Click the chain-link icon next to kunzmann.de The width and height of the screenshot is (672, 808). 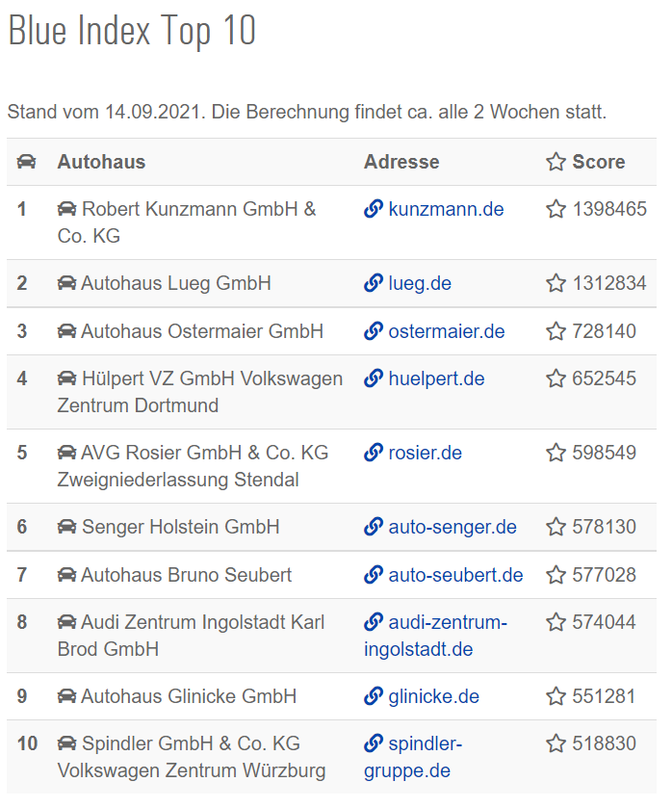(x=374, y=209)
